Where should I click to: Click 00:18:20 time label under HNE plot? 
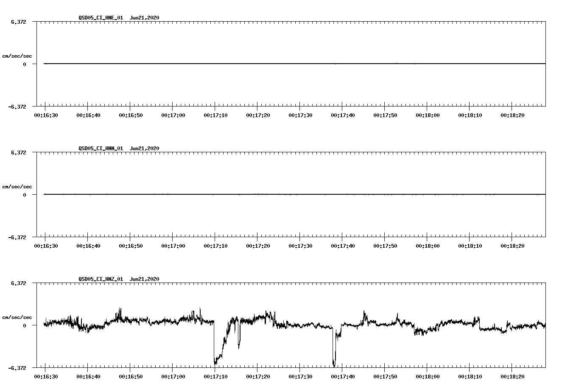point(512,115)
